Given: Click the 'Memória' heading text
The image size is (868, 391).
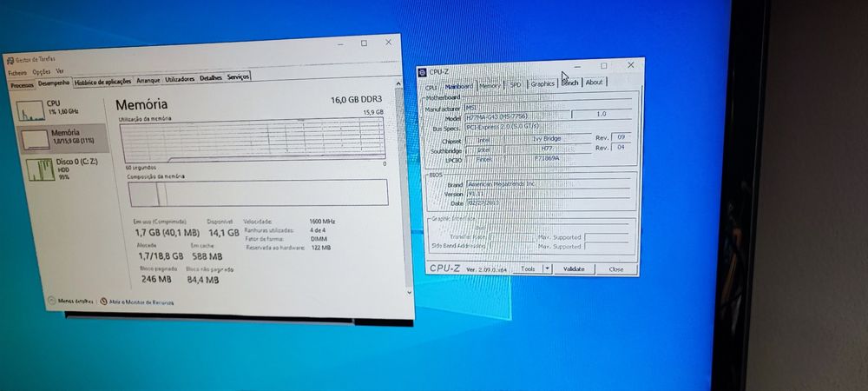Looking at the screenshot, I should click(x=141, y=104).
